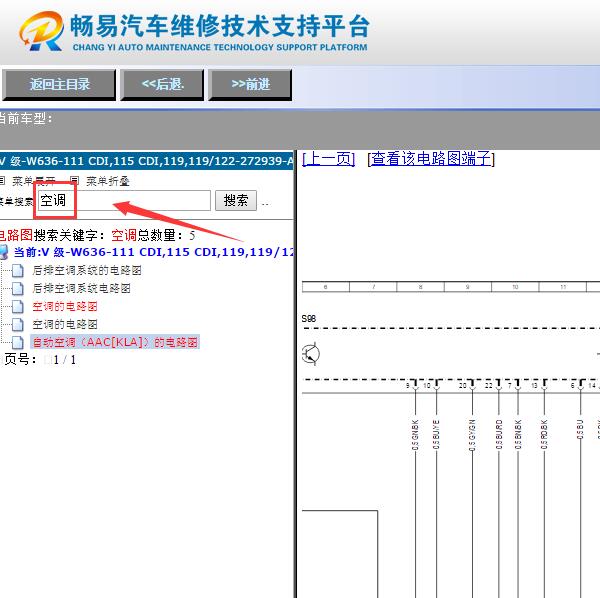The image size is (600, 598).
Task: Click document icon beside 后排空调系统电路图
Action: (x=18, y=288)
